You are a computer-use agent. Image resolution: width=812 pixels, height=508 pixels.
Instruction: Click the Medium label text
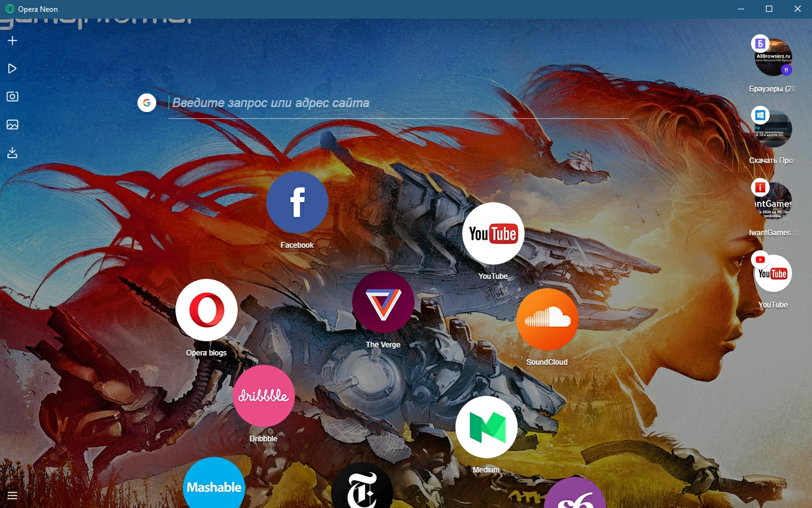pos(487,470)
